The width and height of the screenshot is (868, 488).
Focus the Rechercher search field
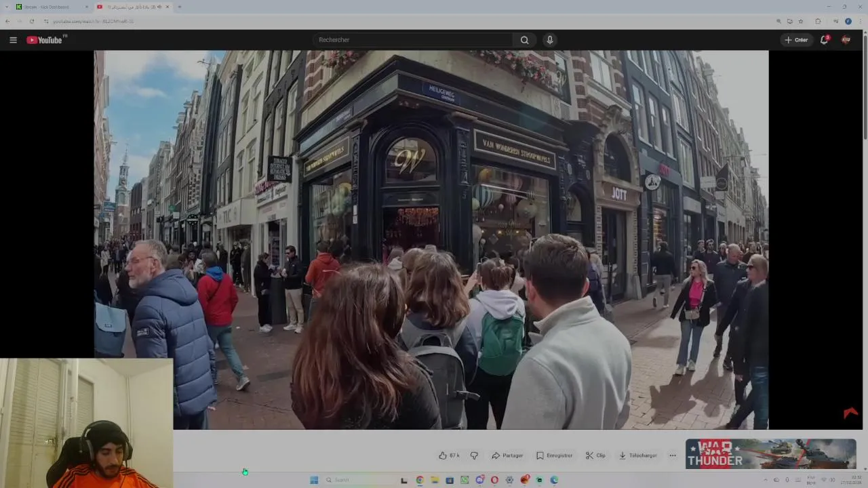tap(414, 40)
